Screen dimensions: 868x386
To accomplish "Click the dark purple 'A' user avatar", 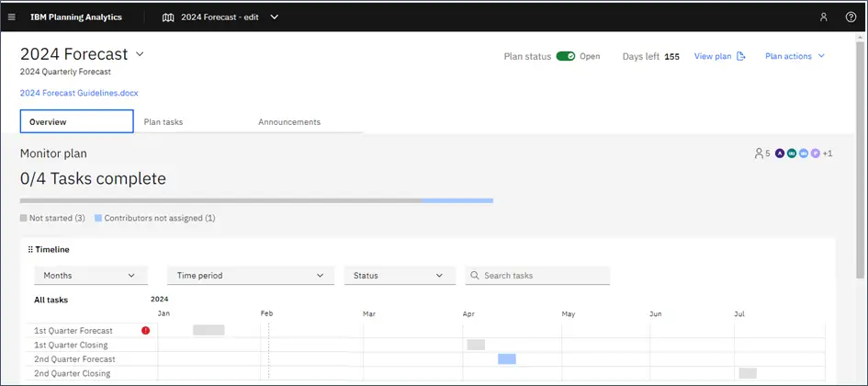I will point(780,153).
